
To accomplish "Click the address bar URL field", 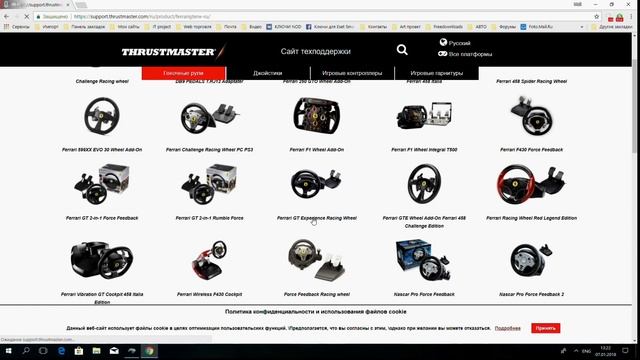I will click(x=314, y=16).
